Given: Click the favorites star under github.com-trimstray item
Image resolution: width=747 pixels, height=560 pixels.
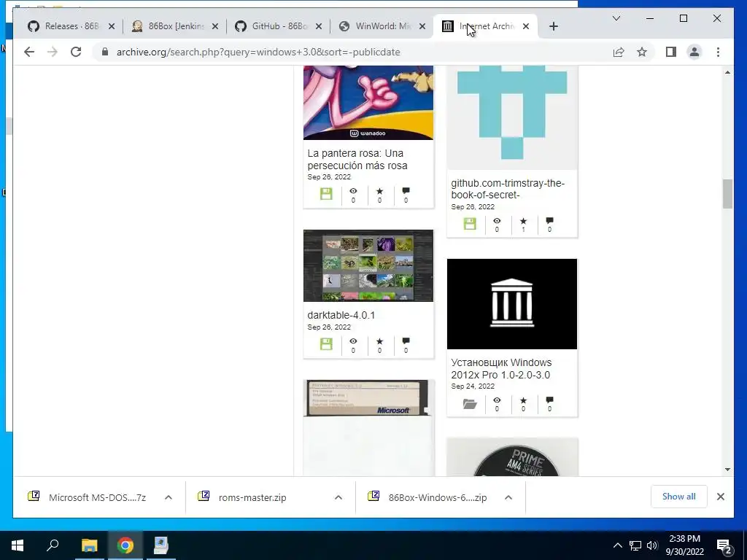Looking at the screenshot, I should coord(523,221).
